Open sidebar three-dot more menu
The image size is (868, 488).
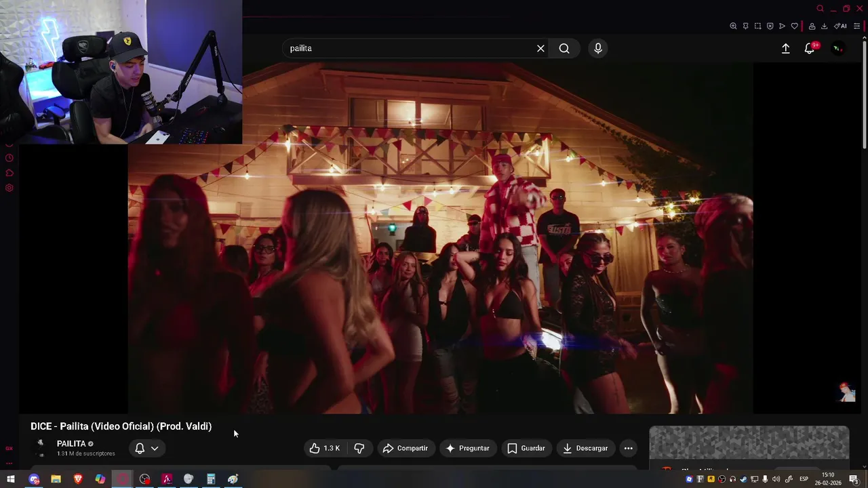[9, 463]
